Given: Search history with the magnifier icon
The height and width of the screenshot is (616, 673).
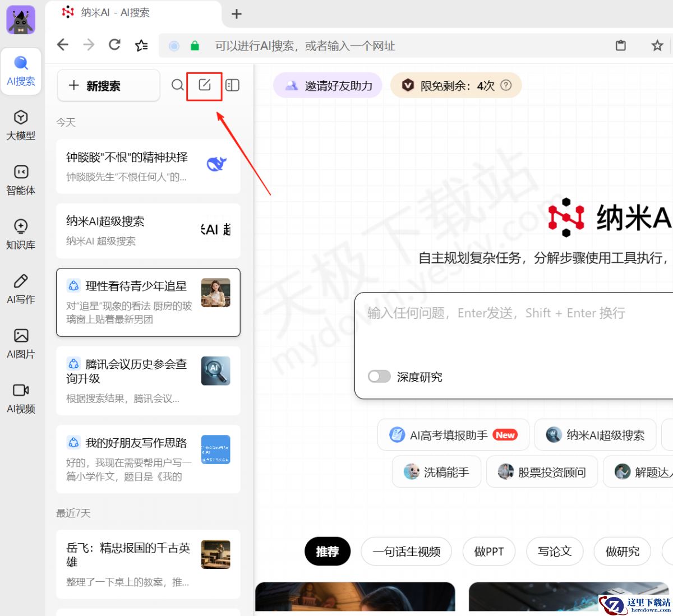Looking at the screenshot, I should click(x=177, y=85).
